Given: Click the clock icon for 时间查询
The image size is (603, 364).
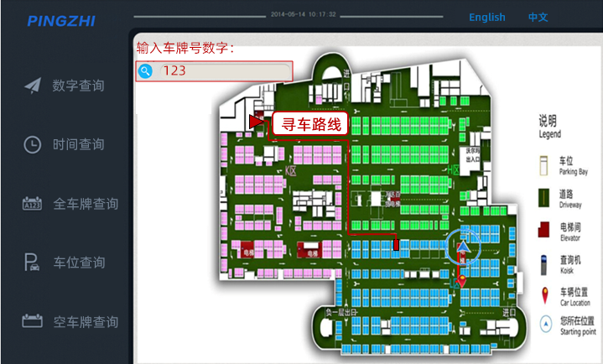Looking at the screenshot, I should tap(32, 144).
